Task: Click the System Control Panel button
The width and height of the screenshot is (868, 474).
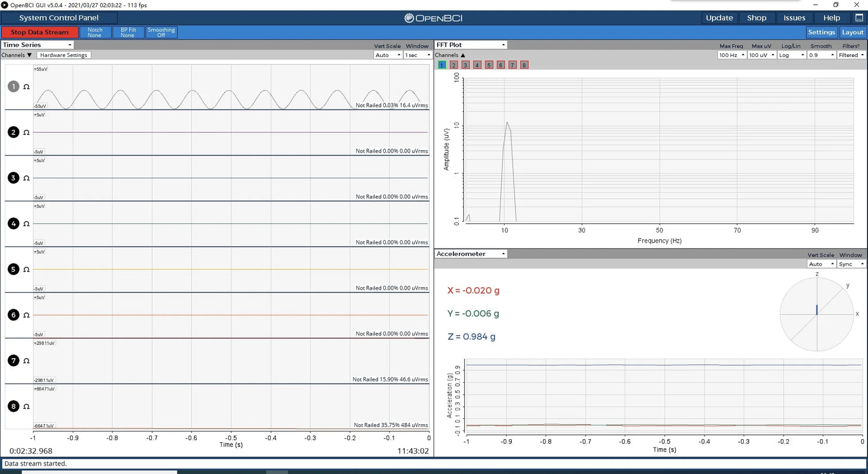Action: (59, 18)
